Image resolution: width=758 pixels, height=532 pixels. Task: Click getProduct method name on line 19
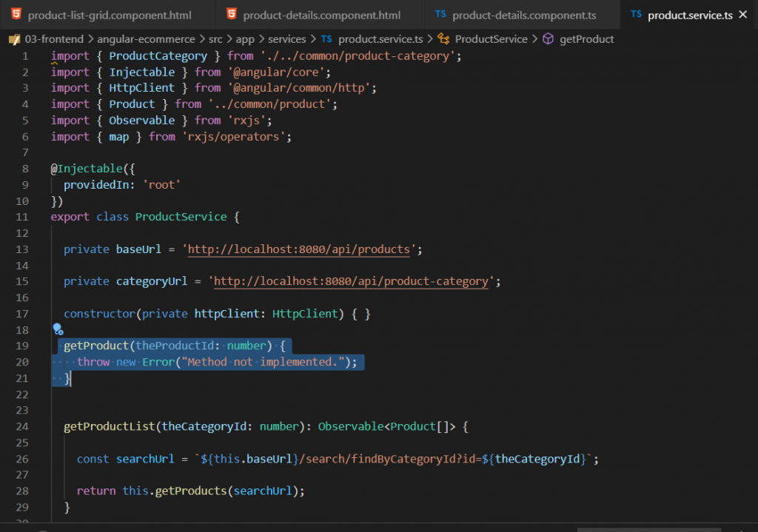(x=96, y=346)
